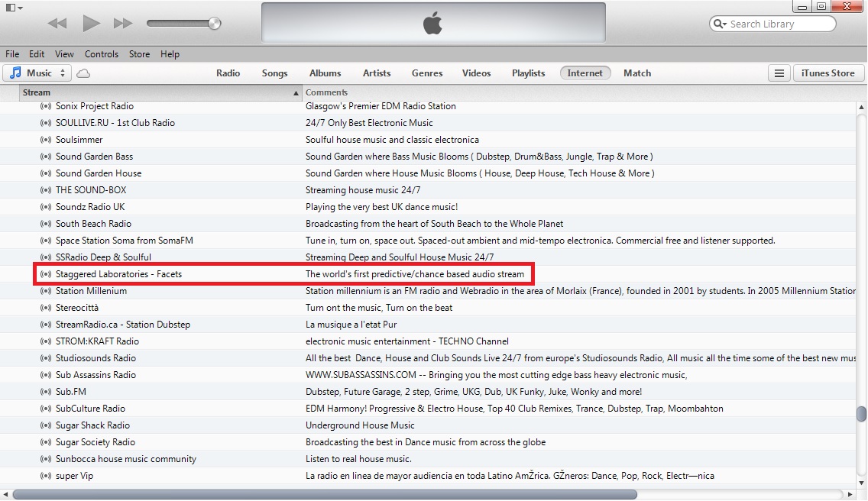This screenshot has width=868, height=501.
Task: Click the rewind previous track button
Action: click(x=57, y=23)
